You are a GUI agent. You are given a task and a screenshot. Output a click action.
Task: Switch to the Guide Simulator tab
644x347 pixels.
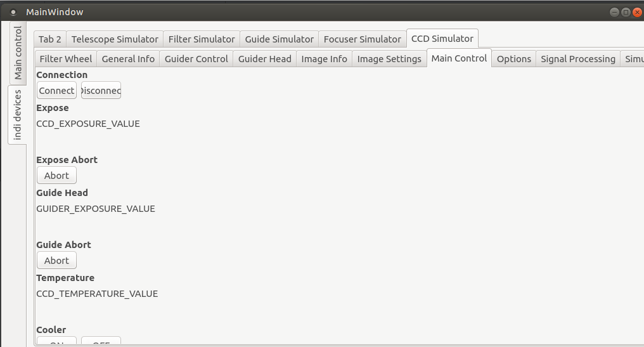[x=279, y=39]
